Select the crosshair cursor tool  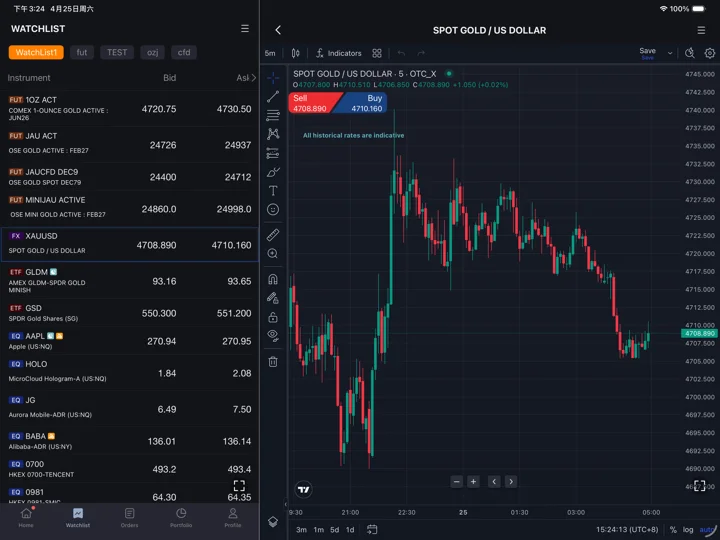273,78
